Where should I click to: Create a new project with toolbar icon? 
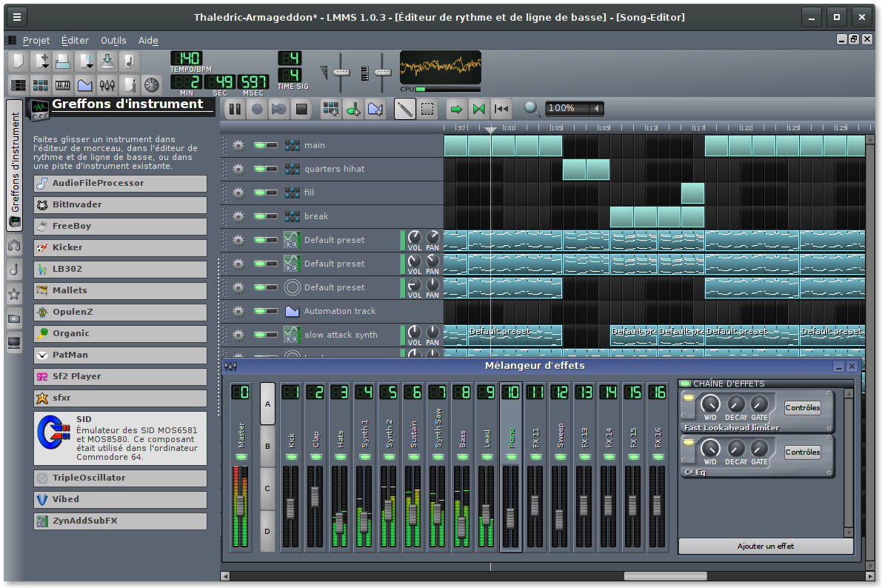(19, 61)
